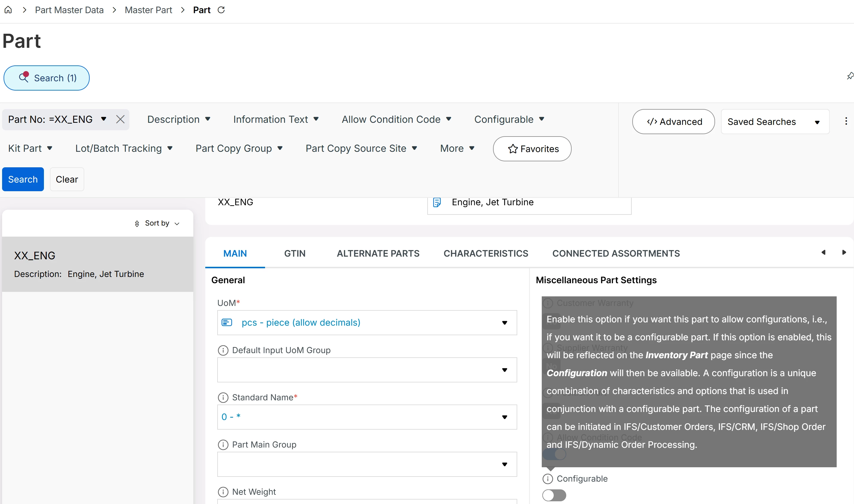Click the Default Input UoM Group info icon

223,350
